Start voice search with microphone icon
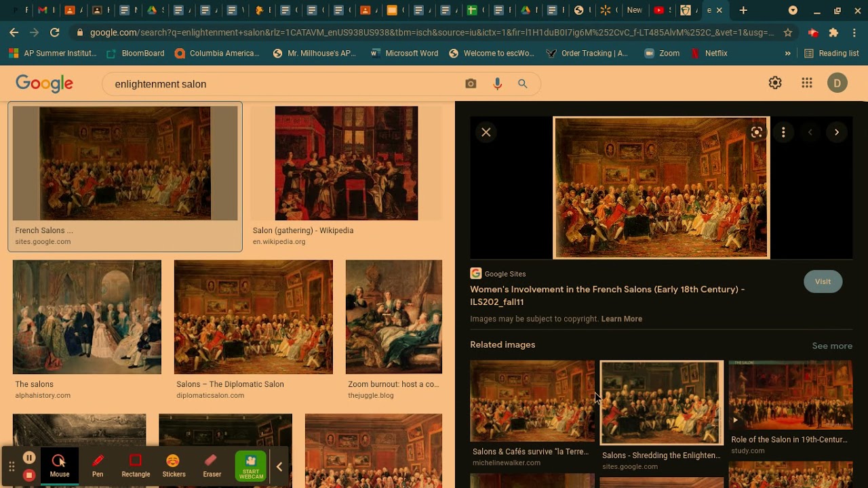Viewport: 868px width, 488px height. pyautogui.click(x=497, y=84)
